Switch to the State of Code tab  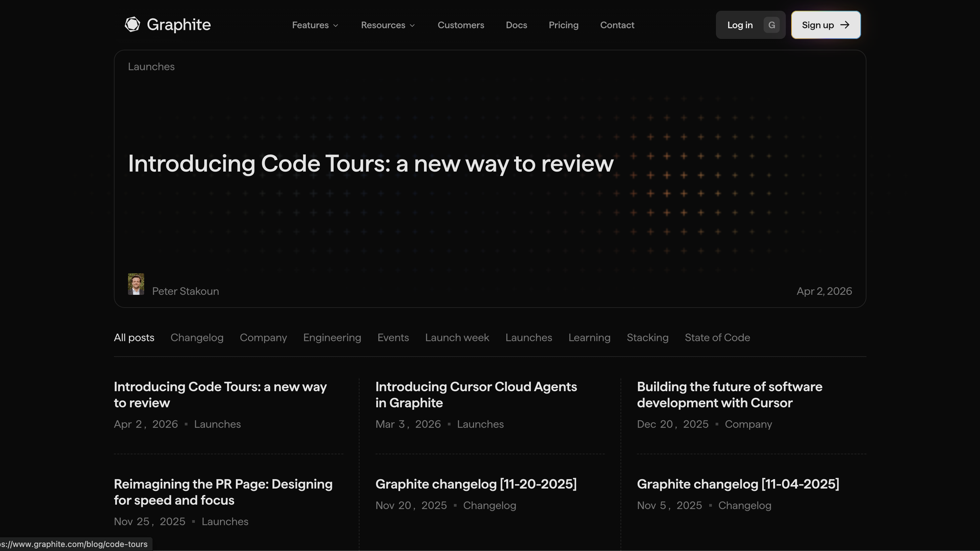click(x=717, y=338)
